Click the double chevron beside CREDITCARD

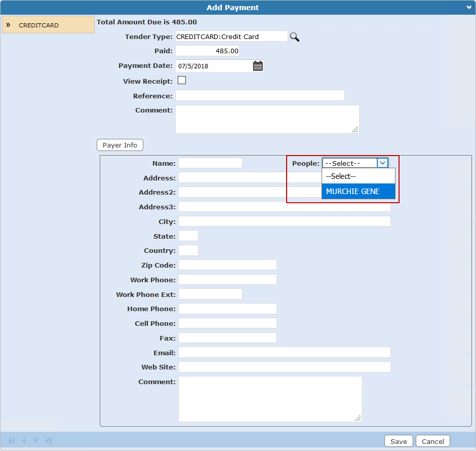pos(8,25)
